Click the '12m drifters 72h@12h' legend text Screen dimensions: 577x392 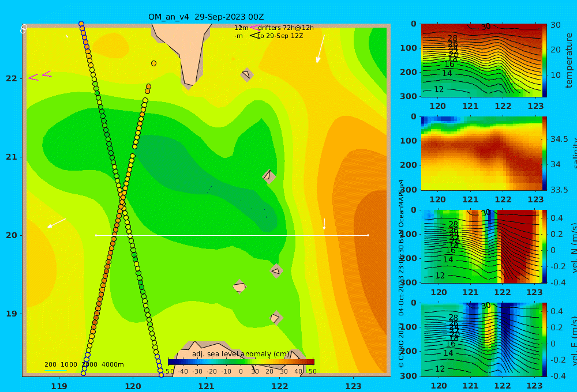tap(273, 28)
